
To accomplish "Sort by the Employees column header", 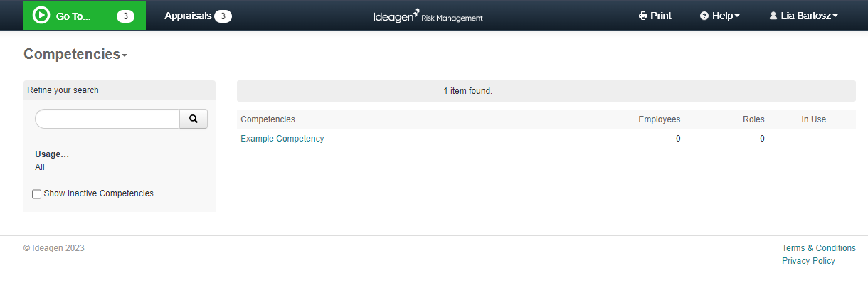I will [x=660, y=119].
